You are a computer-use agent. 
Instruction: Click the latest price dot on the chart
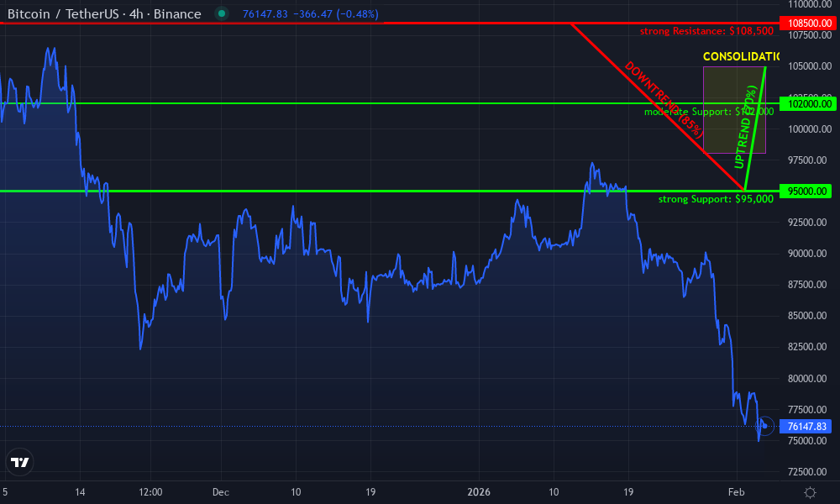click(765, 428)
